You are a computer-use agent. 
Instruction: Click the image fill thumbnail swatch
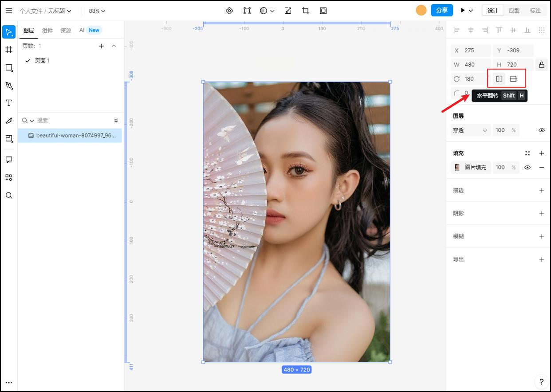(x=457, y=168)
